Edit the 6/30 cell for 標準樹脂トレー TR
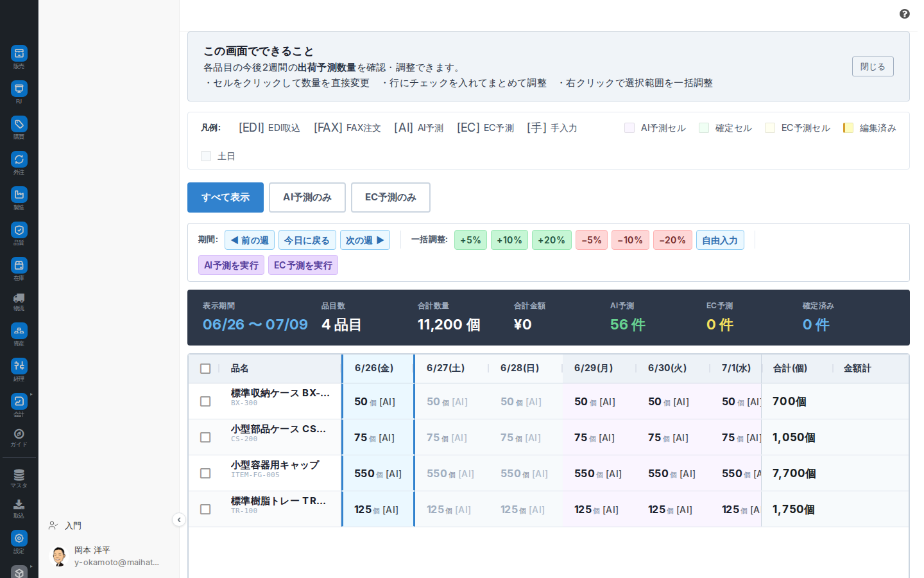This screenshot has height=578, width=924. pos(673,509)
